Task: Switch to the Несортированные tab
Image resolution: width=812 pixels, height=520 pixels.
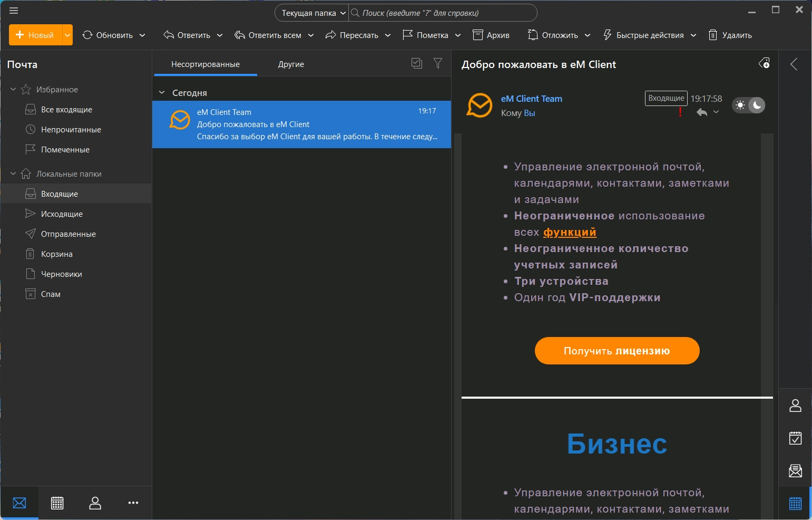Action: click(x=206, y=64)
